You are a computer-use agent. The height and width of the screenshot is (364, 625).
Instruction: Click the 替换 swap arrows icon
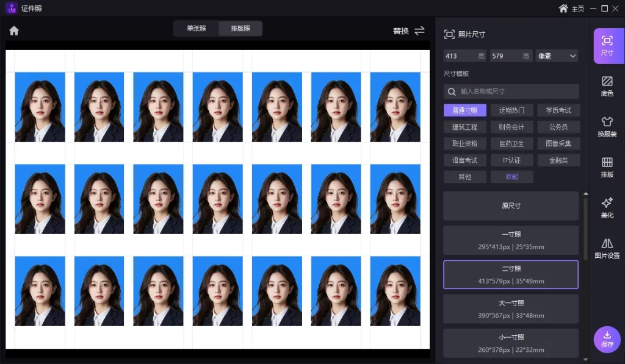(x=419, y=30)
